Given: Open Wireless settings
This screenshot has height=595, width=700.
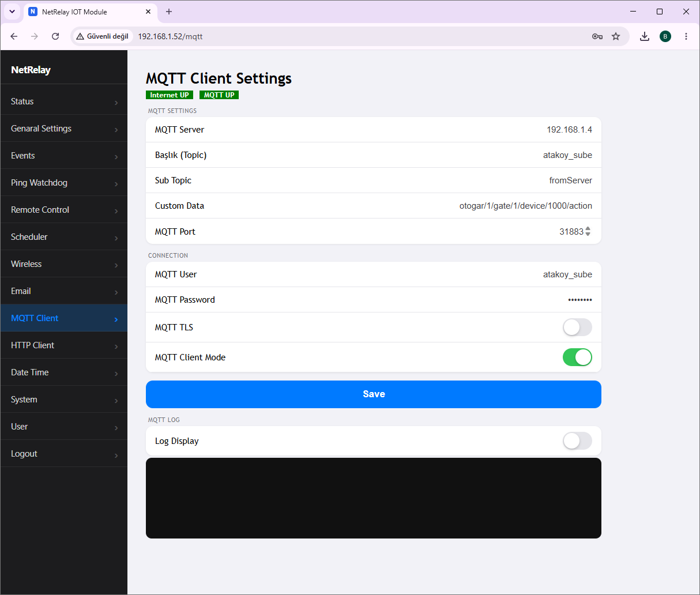Looking at the screenshot, I should tap(64, 264).
